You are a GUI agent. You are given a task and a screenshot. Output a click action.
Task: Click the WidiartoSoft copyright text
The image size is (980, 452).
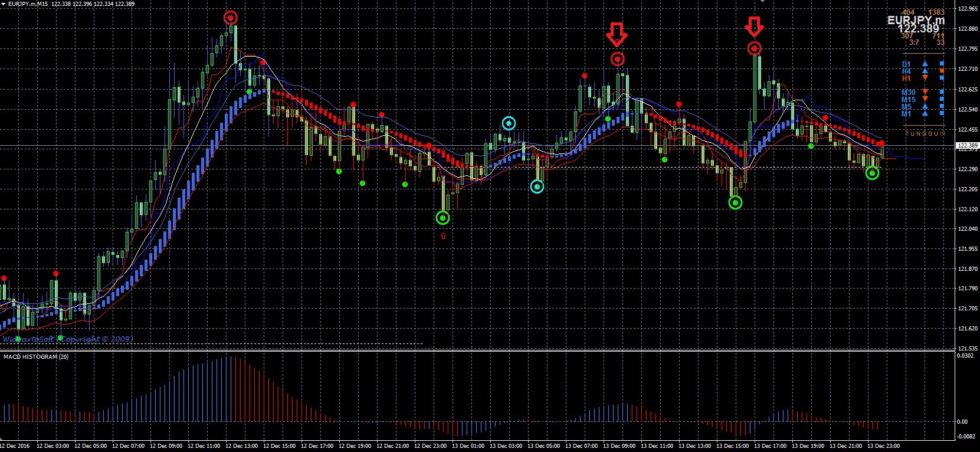tap(68, 339)
